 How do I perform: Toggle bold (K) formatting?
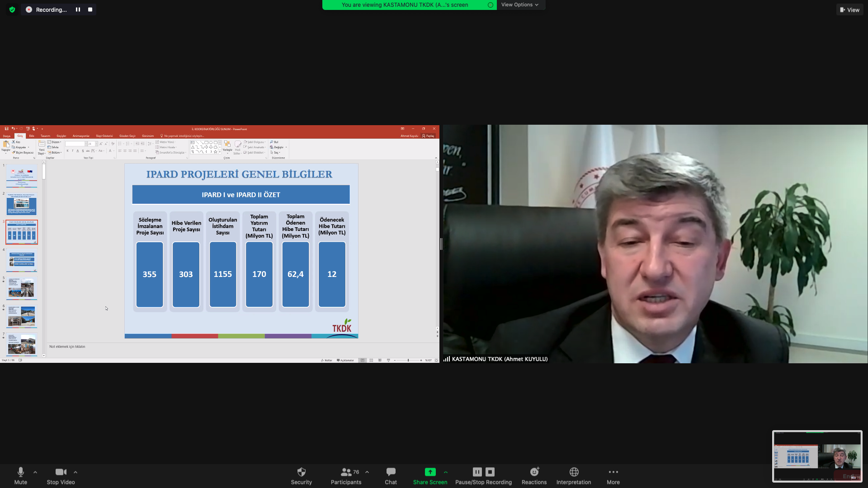pyautogui.click(x=67, y=151)
